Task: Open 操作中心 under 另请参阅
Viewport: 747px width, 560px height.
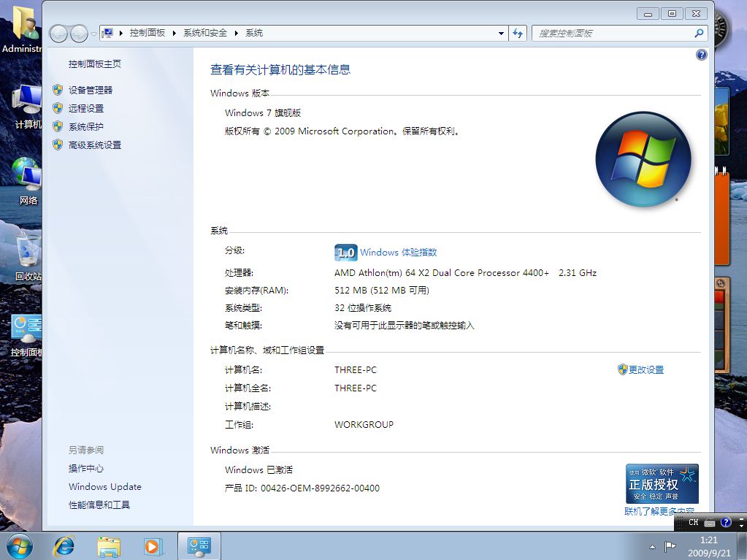Action: point(85,469)
